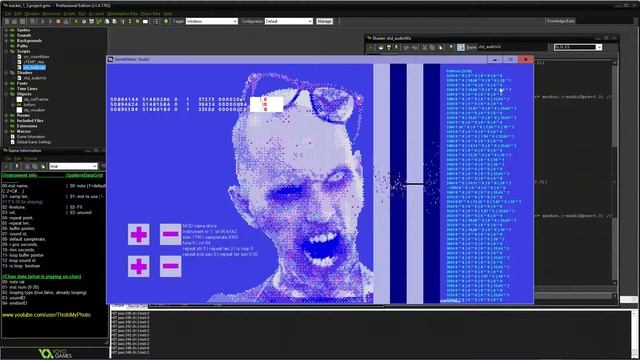This screenshot has width=640, height=360.
Task: Expand the Sprites folder in resource tree
Action: point(6,30)
